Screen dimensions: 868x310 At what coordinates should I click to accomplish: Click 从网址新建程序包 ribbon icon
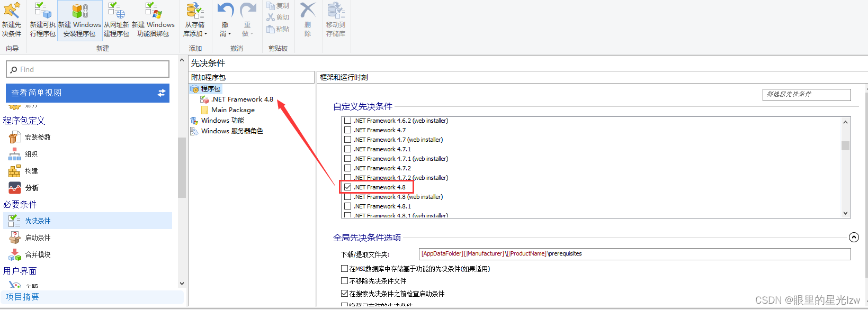pos(117,20)
